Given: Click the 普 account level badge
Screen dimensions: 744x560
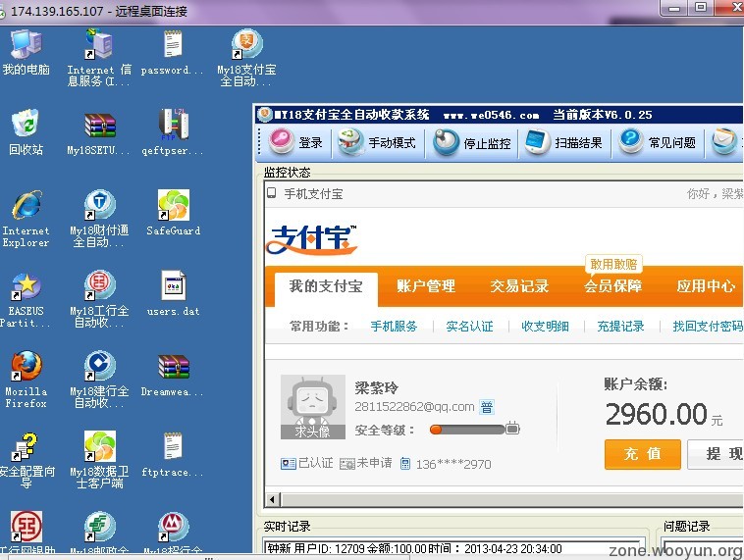Looking at the screenshot, I should 487,407.
